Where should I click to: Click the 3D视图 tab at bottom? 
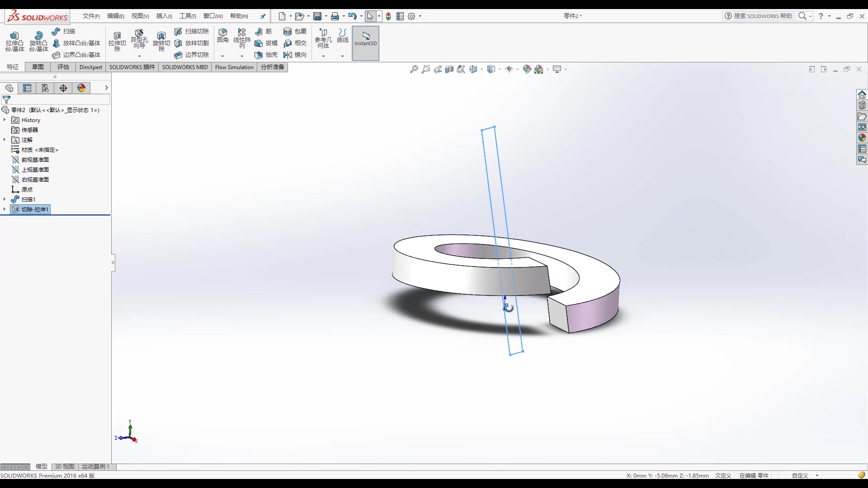(x=64, y=467)
